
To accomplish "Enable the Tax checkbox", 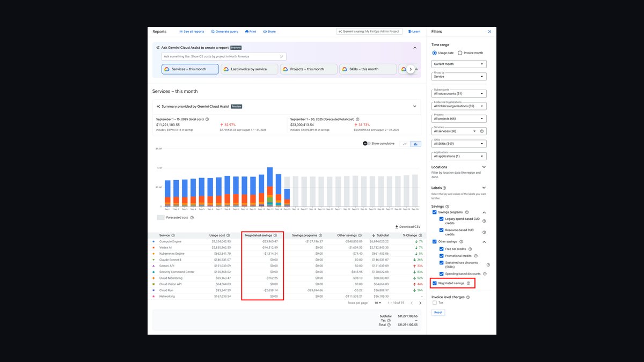I will coord(435,303).
